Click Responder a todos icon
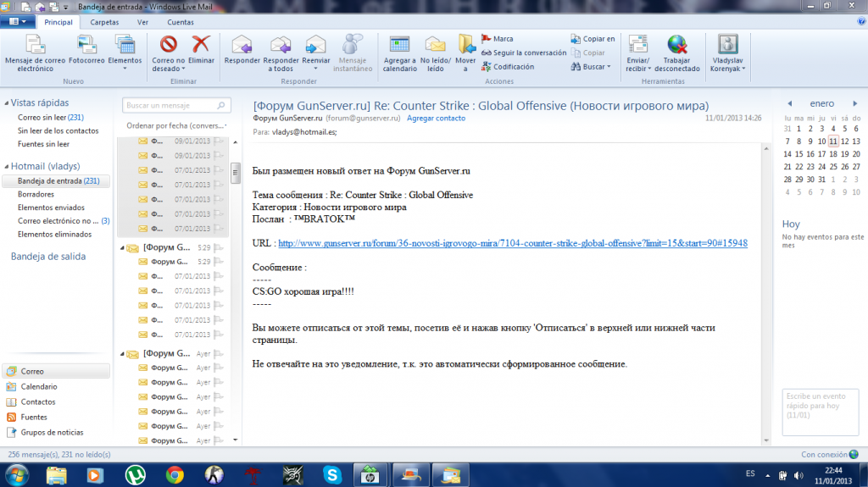The image size is (868, 487). coord(281,45)
